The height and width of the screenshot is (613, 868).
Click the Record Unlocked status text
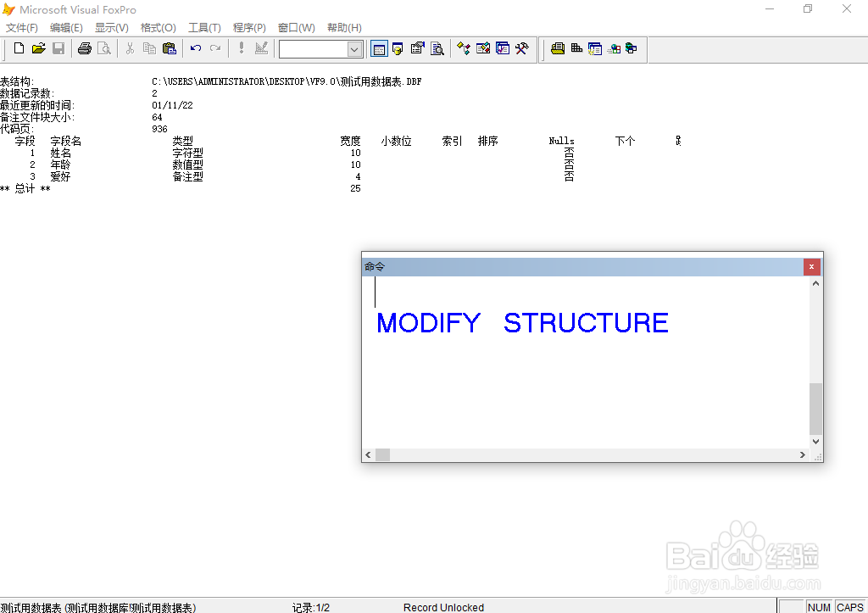443,607
